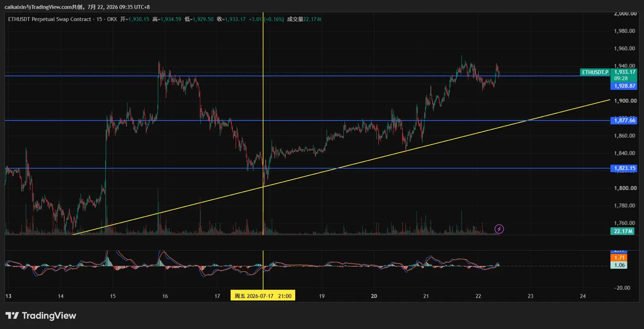
Task: Click the yellow date label 2026-07-17 21:00
Action: point(263,296)
